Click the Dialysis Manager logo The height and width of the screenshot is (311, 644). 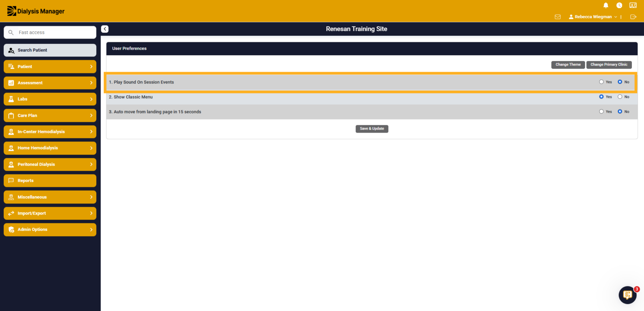[x=36, y=11]
